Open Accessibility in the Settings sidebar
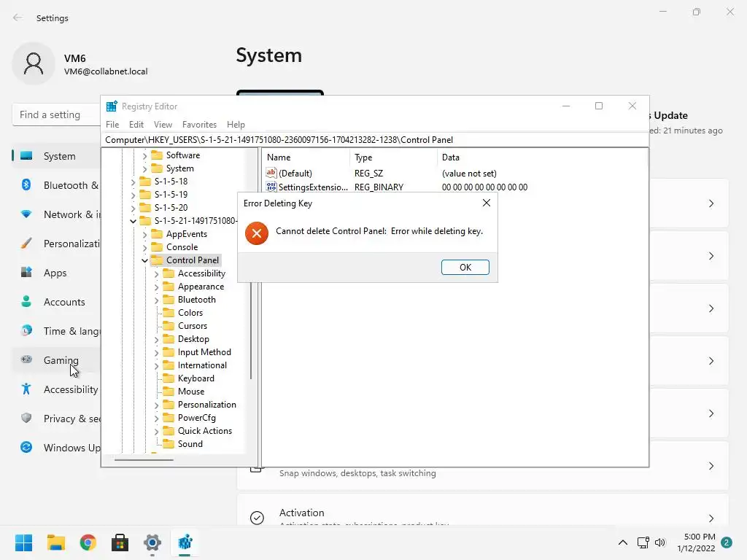Screen dimensions: 747x560 (x=56, y=389)
